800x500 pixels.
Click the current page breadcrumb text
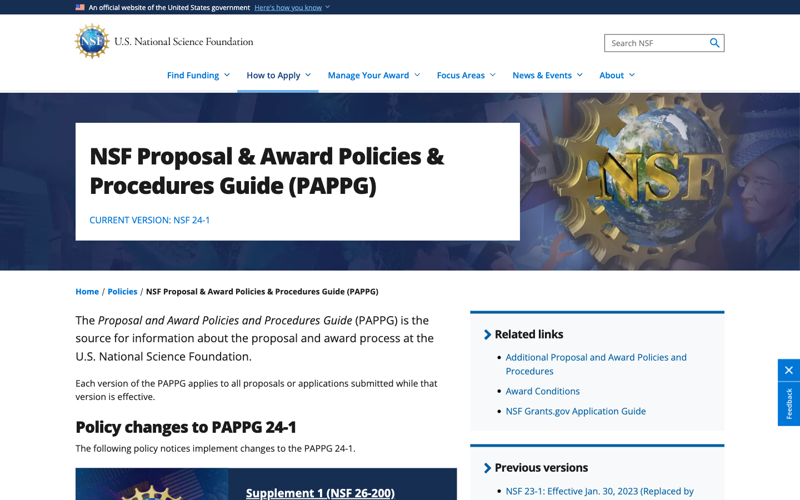(x=262, y=291)
